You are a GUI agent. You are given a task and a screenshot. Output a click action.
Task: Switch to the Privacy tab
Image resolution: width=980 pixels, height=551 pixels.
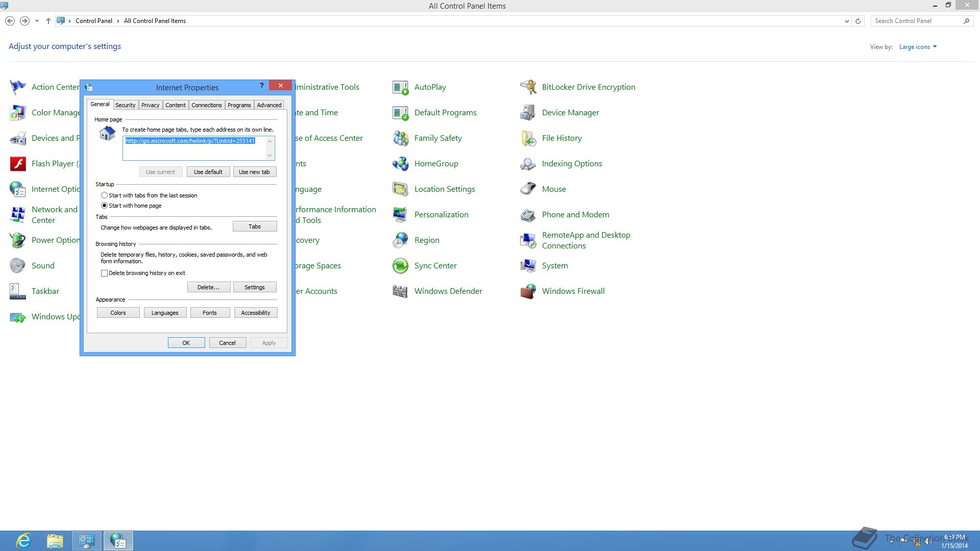tap(151, 105)
